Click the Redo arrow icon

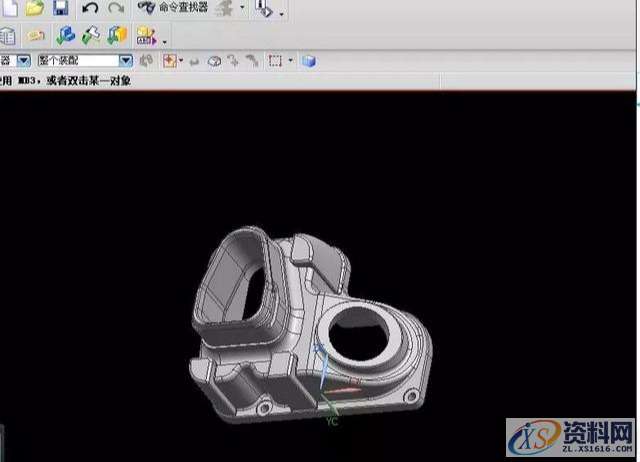(116, 8)
